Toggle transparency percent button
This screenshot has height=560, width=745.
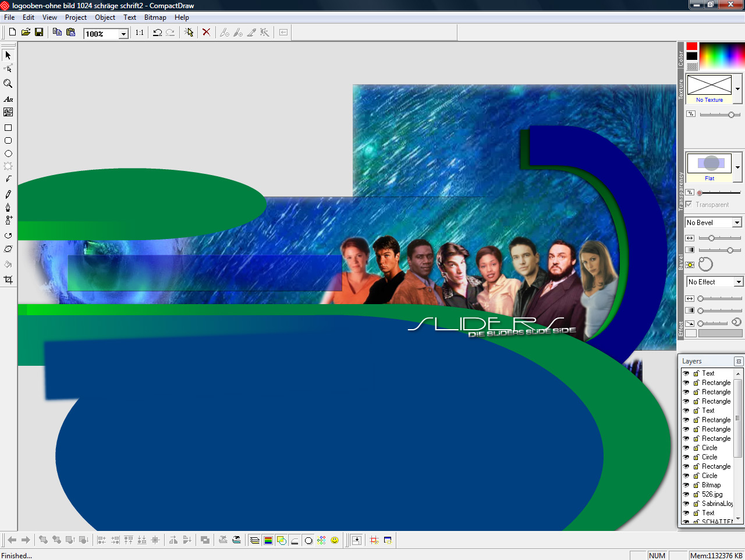tap(690, 192)
